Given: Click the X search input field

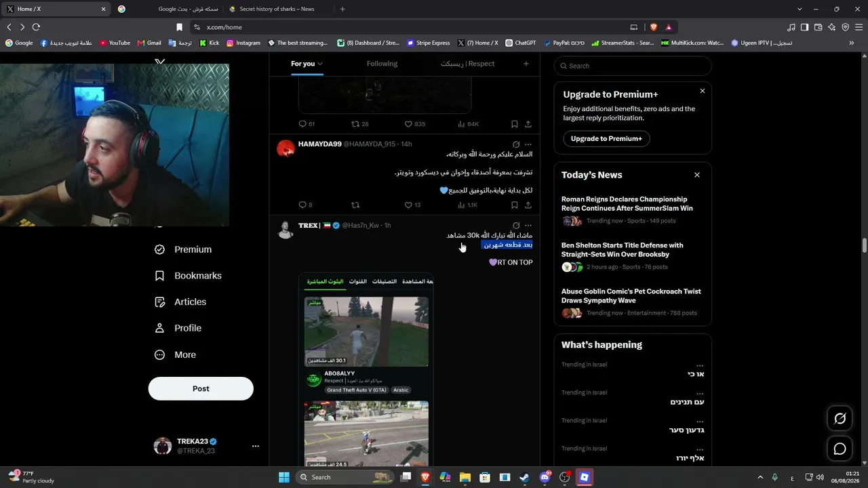Looking at the screenshot, I should click(633, 66).
